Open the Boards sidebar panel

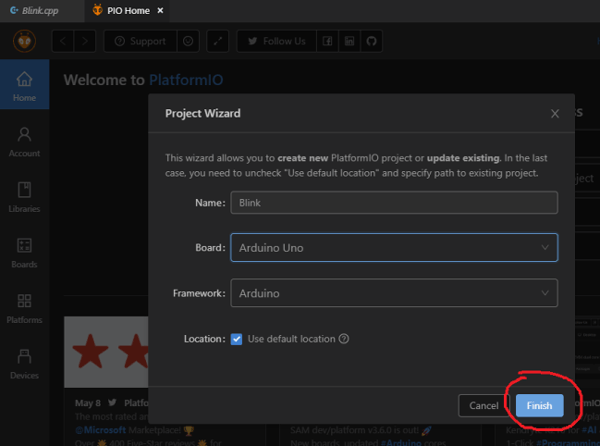[24, 252]
